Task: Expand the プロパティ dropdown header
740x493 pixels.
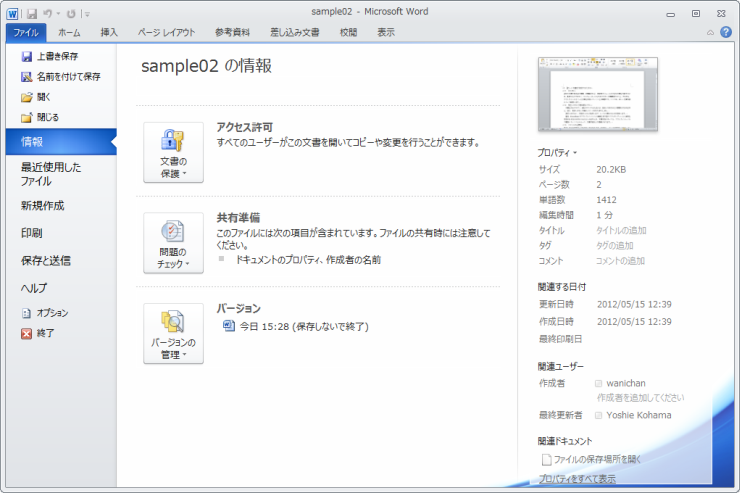Action: (x=557, y=153)
